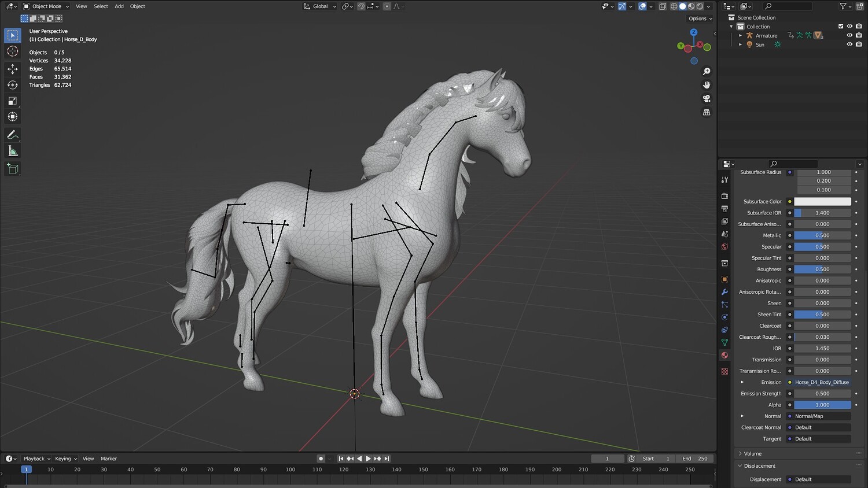Toggle camera view with the camera icon
This screenshot has width=868, height=488.
[x=707, y=98]
